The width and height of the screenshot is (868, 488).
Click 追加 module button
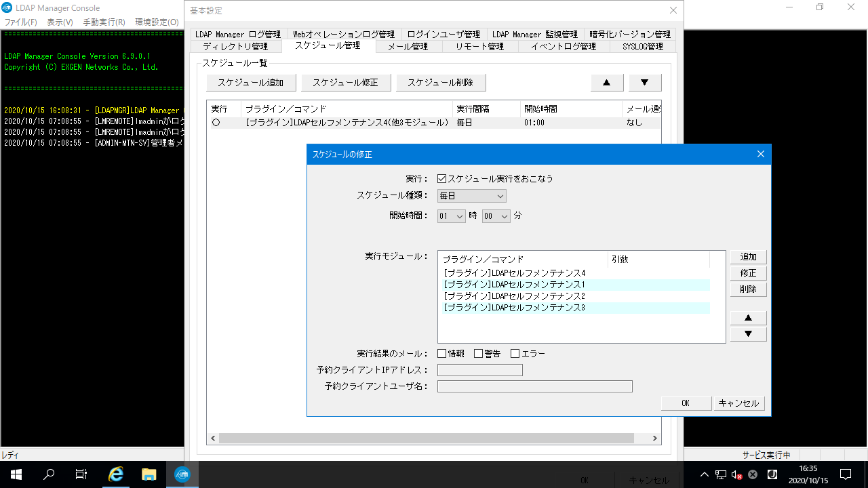[748, 257]
